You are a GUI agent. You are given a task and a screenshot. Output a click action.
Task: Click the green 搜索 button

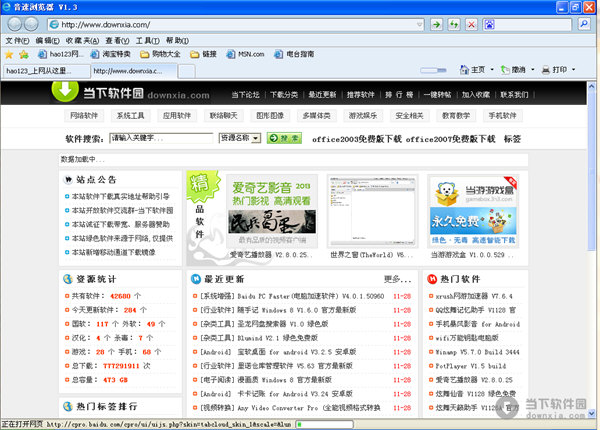[x=284, y=138]
